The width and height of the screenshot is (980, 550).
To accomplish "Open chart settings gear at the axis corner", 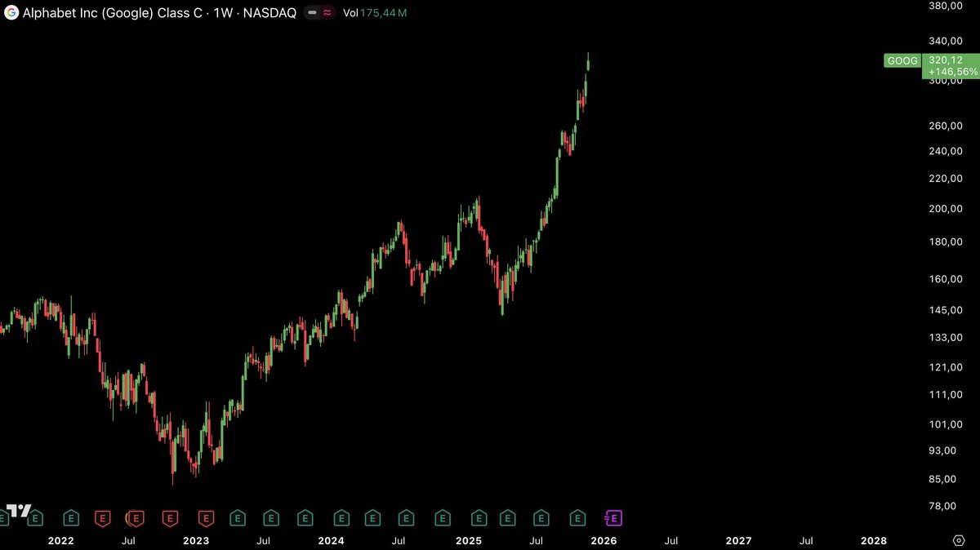I will pos(960,541).
